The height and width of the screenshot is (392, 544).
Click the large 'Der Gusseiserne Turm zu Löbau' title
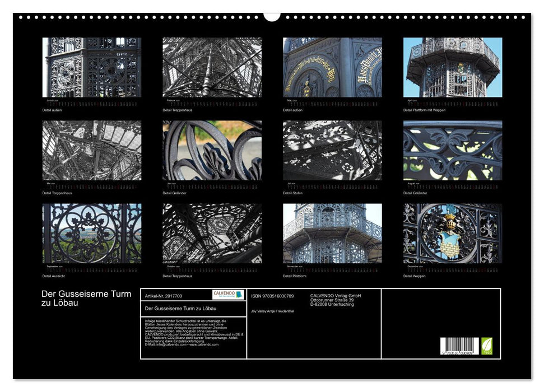(86, 298)
